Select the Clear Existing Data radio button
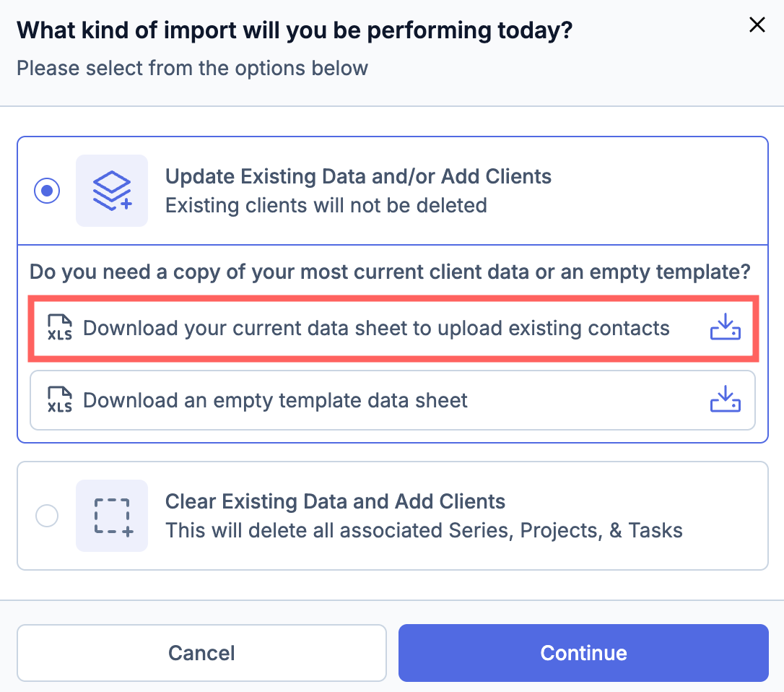 click(47, 516)
